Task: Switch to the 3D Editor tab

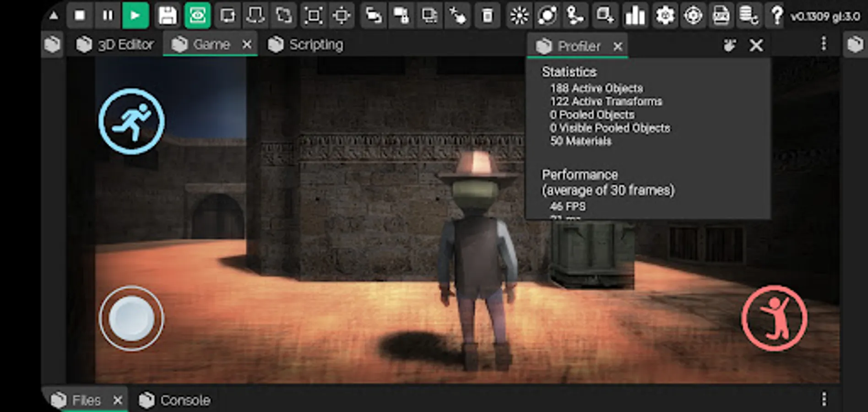Action: (114, 44)
